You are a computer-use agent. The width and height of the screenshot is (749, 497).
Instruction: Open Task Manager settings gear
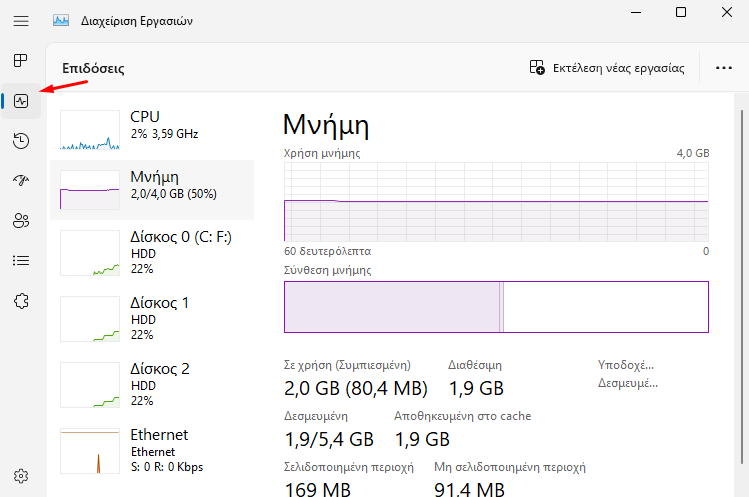pyautogui.click(x=21, y=476)
